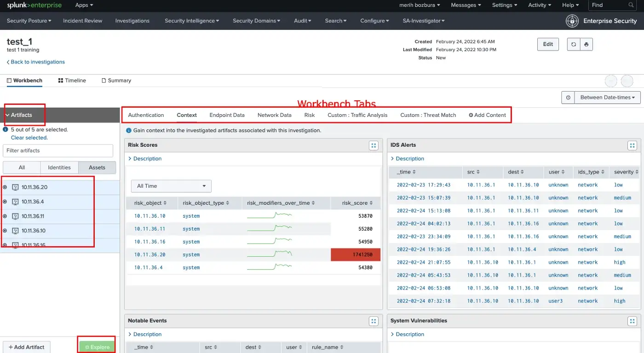The image size is (644, 353).
Task: Sort IDS Alerts by _time column
Action: 406,172
